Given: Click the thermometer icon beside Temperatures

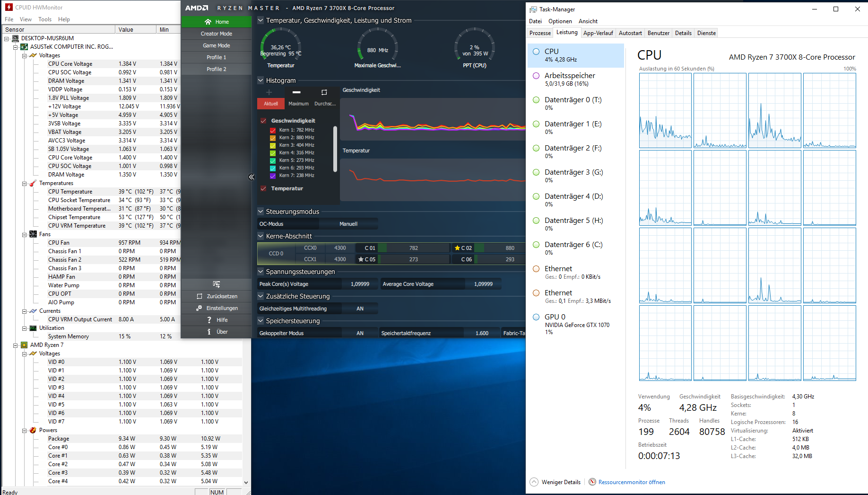Looking at the screenshot, I should [33, 183].
